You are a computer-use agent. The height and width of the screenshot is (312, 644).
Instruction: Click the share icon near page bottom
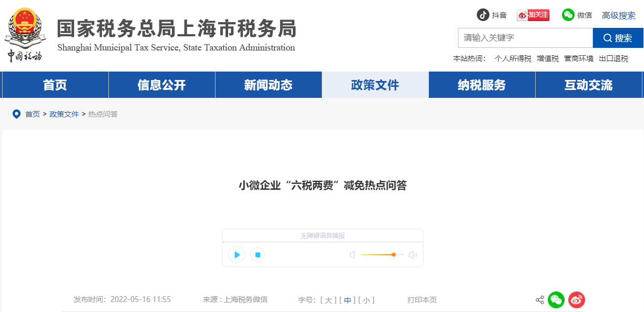pos(539,300)
